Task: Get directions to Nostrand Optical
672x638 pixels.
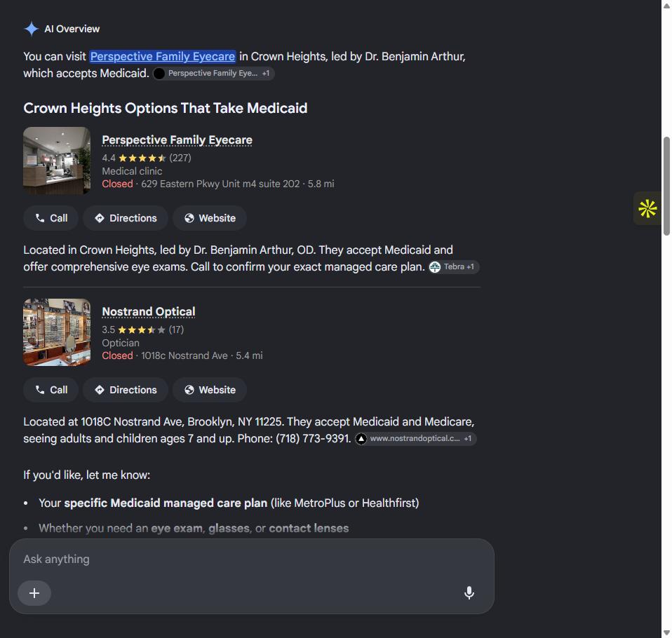Action: click(x=126, y=390)
